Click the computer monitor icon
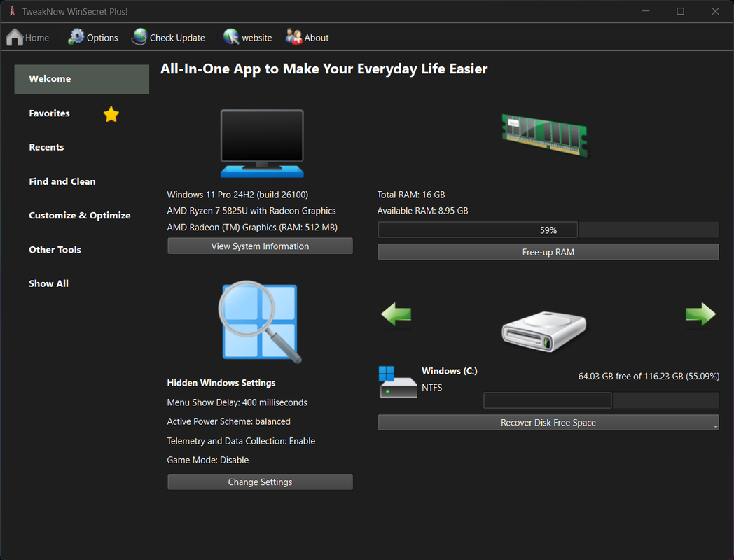734x560 pixels. pyautogui.click(x=262, y=143)
